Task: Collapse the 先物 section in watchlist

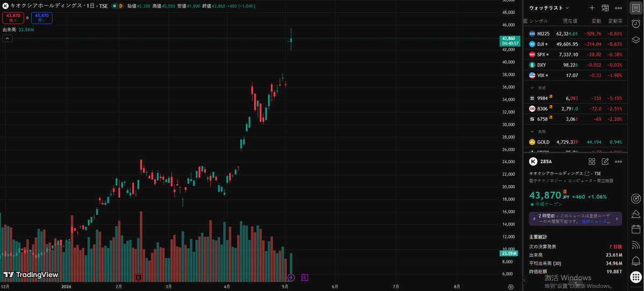Action: point(532,131)
